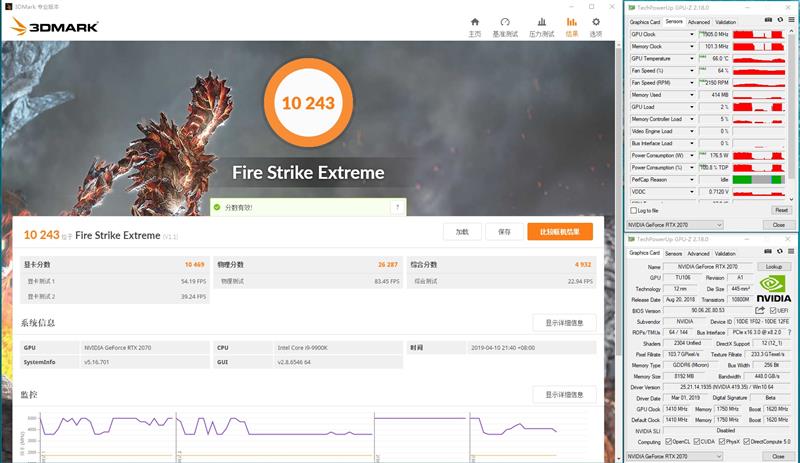Click the question mark beside the valid score notice
Viewport: 800px width, 463px height.
397,207
